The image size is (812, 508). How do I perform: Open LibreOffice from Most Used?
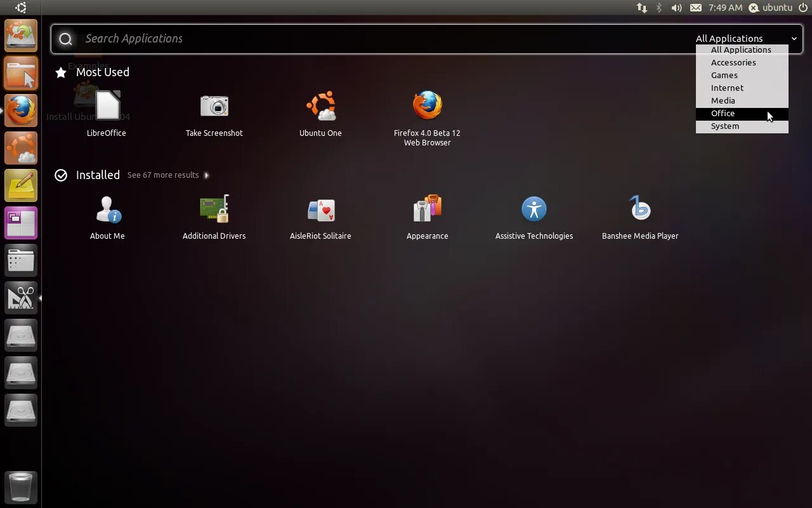[107, 114]
